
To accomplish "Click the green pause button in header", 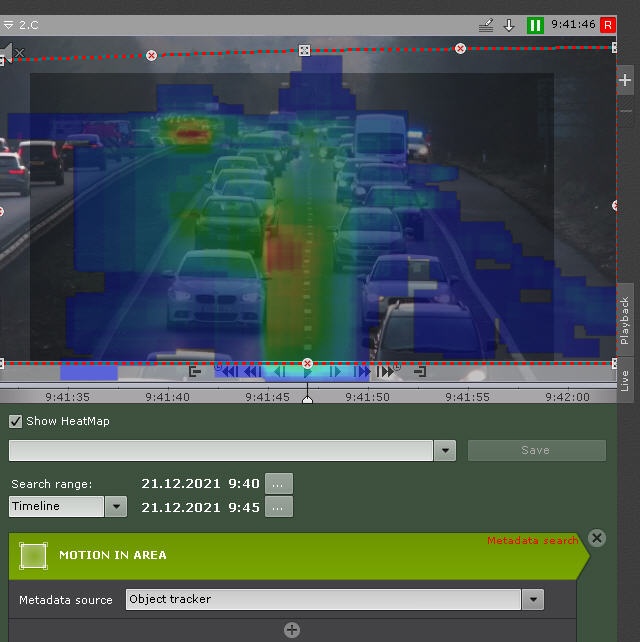I will click(x=536, y=25).
